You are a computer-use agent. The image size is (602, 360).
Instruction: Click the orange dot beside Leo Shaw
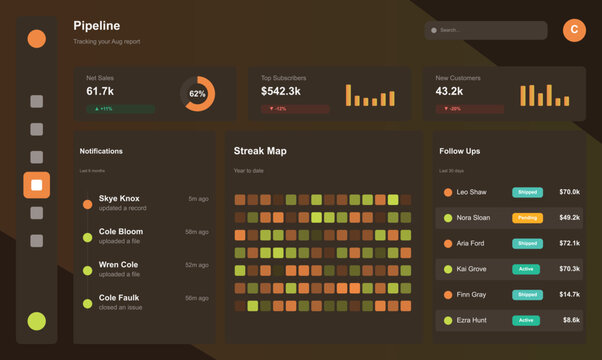[x=448, y=192]
